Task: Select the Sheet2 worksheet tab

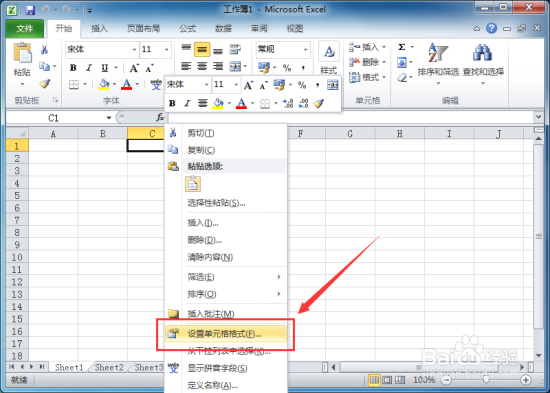Action: 109,367
